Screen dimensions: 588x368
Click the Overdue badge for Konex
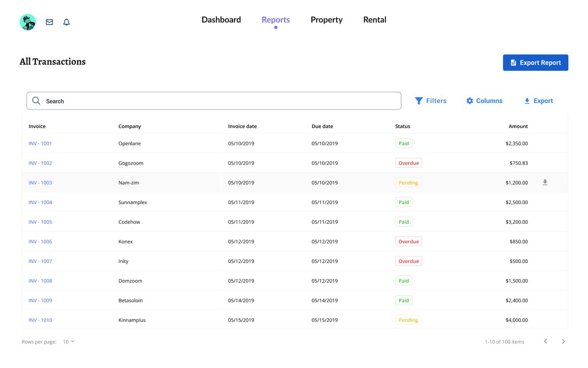(x=409, y=241)
